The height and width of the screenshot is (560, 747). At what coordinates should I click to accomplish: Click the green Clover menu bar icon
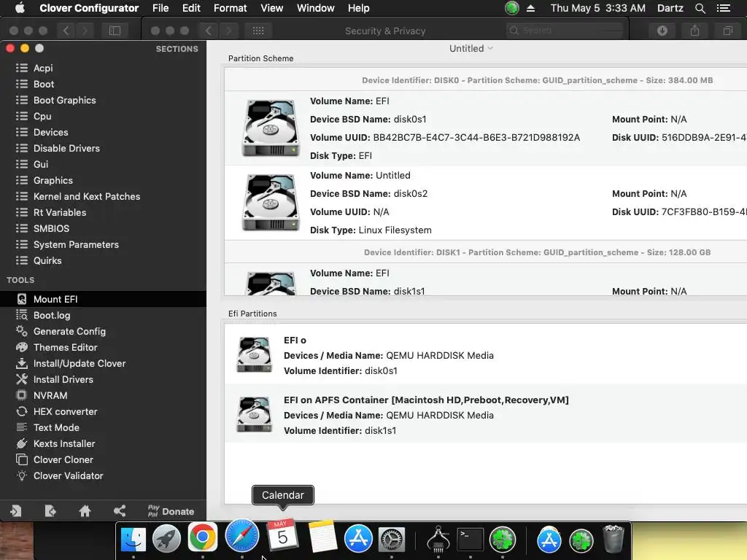coord(512,8)
